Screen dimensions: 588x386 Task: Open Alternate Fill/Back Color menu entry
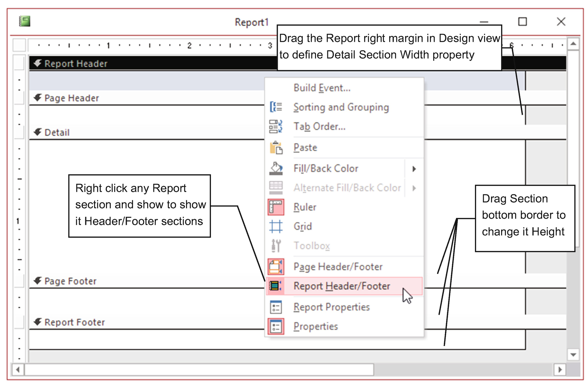344,188
